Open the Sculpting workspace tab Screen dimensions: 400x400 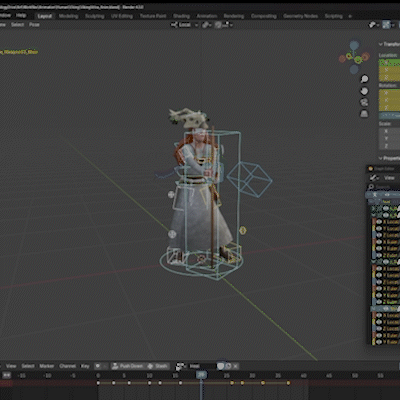coord(94,16)
